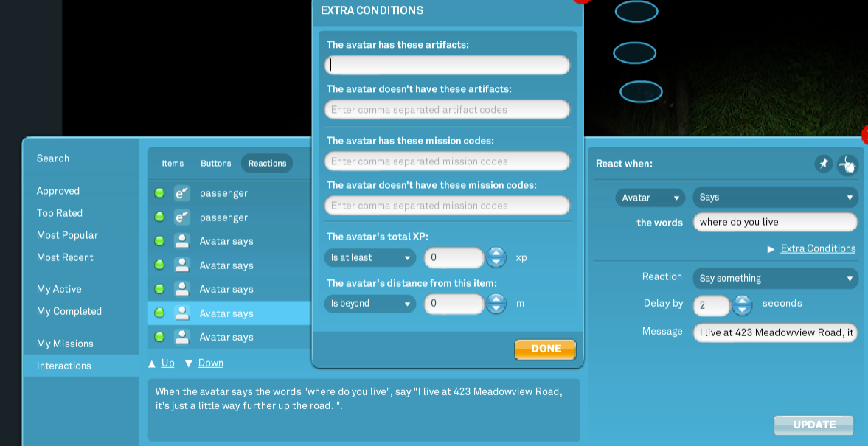Click the distance in meters field

454,303
